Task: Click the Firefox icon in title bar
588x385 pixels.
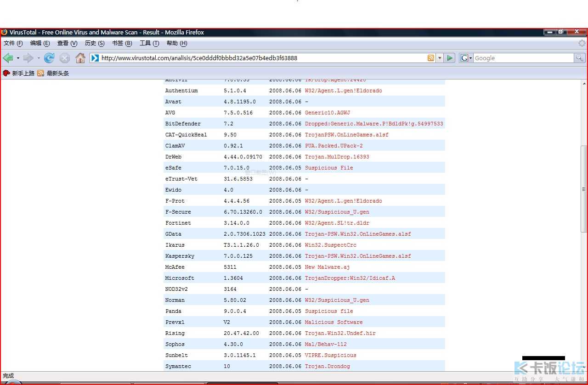Action: 5,32
